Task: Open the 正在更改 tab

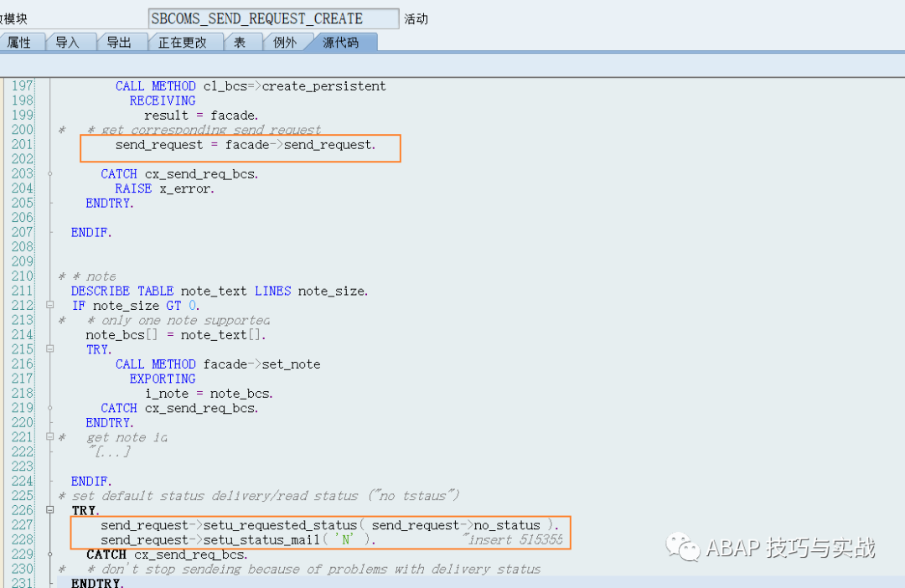Action: point(184,42)
